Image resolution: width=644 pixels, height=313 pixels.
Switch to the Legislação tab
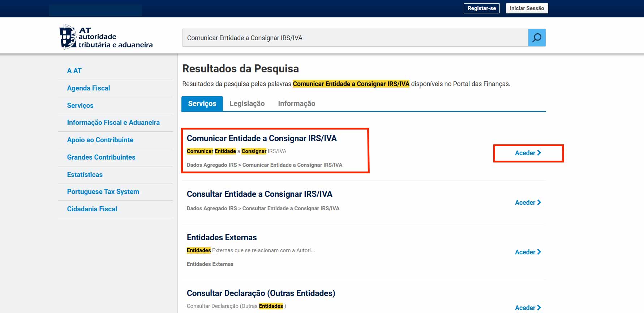tap(247, 103)
